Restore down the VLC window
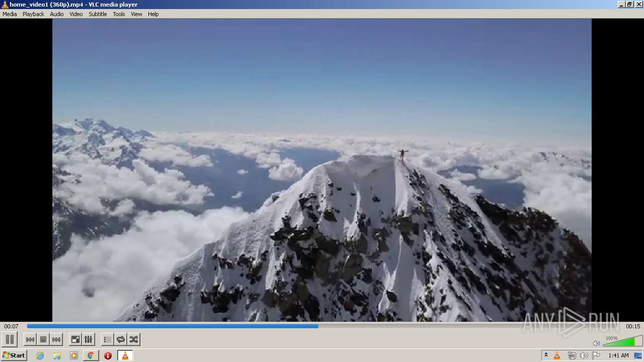Screen dimensions: 644x362 [x=629, y=5]
